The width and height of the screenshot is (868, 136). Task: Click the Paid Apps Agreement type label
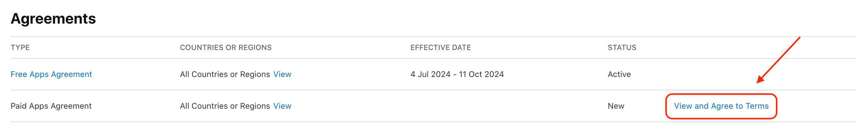pos(51,106)
